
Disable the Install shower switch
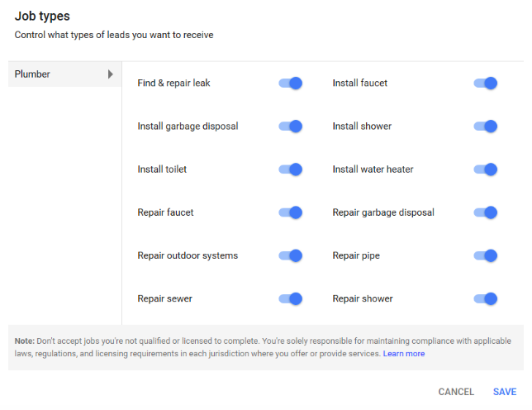click(486, 126)
